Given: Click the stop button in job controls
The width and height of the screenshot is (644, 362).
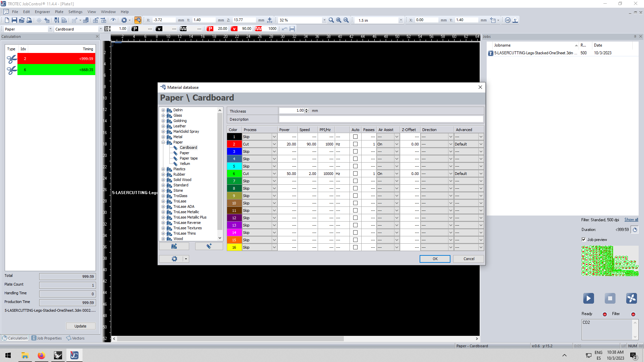Looking at the screenshot, I should click(x=609, y=298).
